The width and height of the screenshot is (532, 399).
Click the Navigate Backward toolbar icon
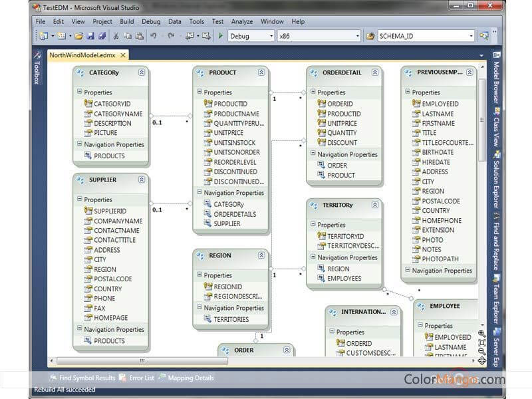click(190, 36)
